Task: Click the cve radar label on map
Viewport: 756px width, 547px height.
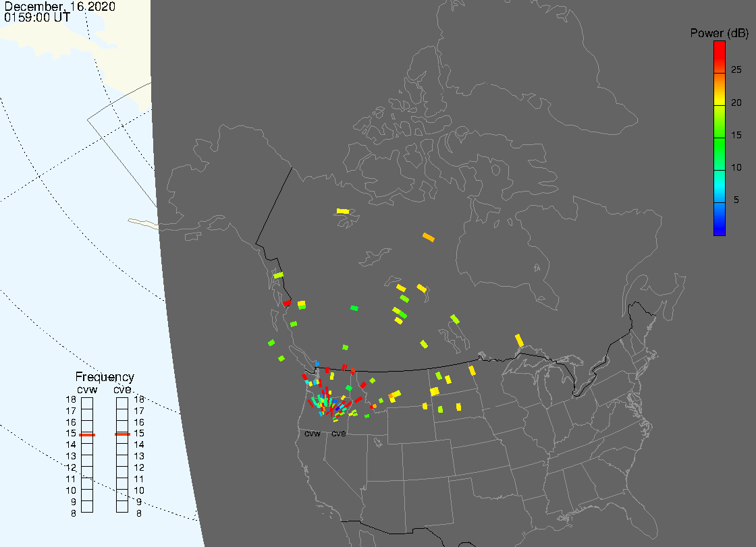Action: [x=338, y=434]
